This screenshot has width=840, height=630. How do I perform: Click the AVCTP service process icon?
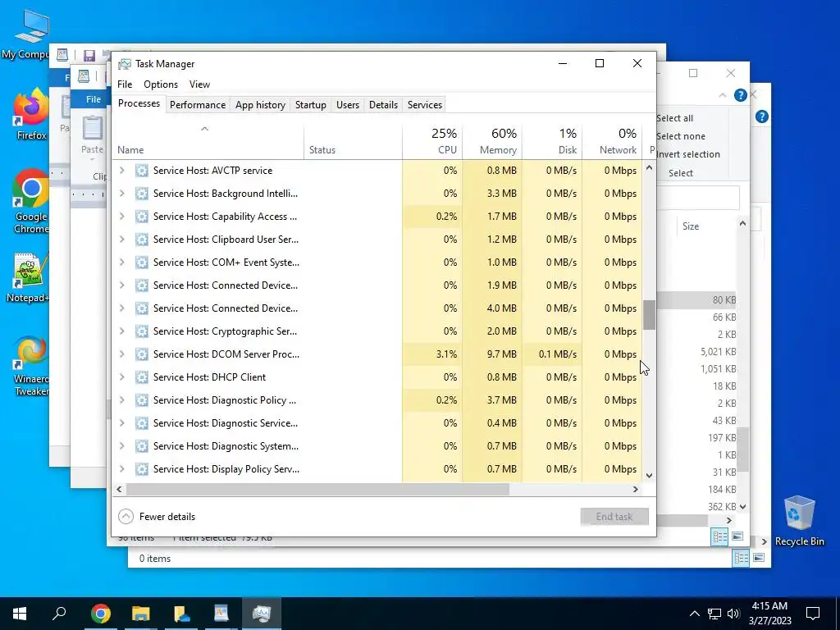(x=141, y=171)
